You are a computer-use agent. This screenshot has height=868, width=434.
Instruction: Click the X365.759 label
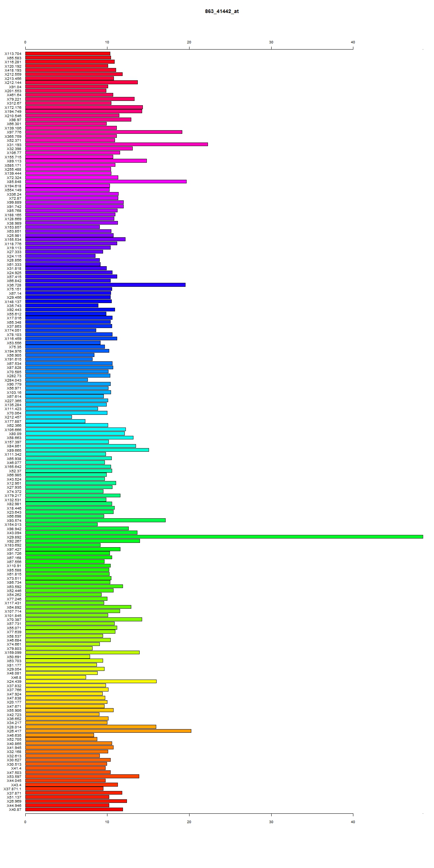coord(13,136)
